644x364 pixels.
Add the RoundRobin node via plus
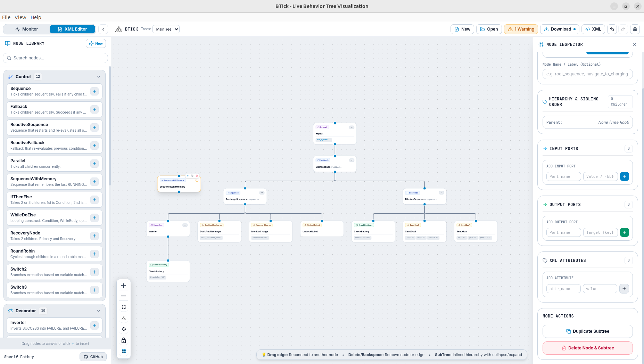click(x=94, y=254)
